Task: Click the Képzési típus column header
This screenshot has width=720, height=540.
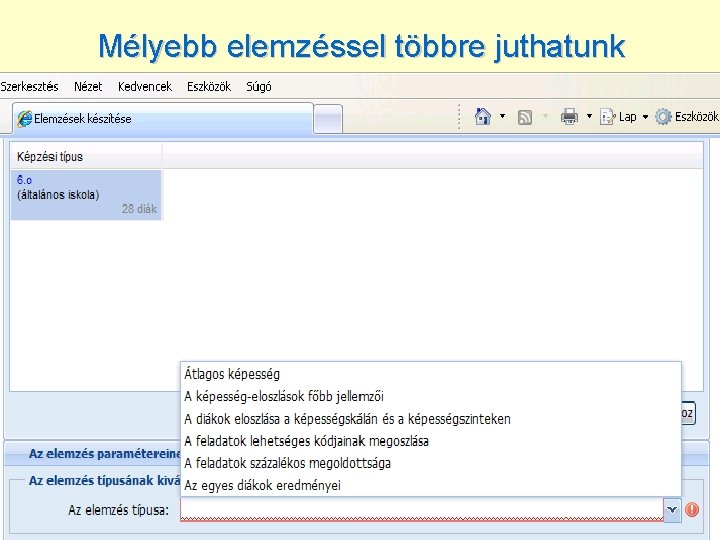Action: pos(86,157)
